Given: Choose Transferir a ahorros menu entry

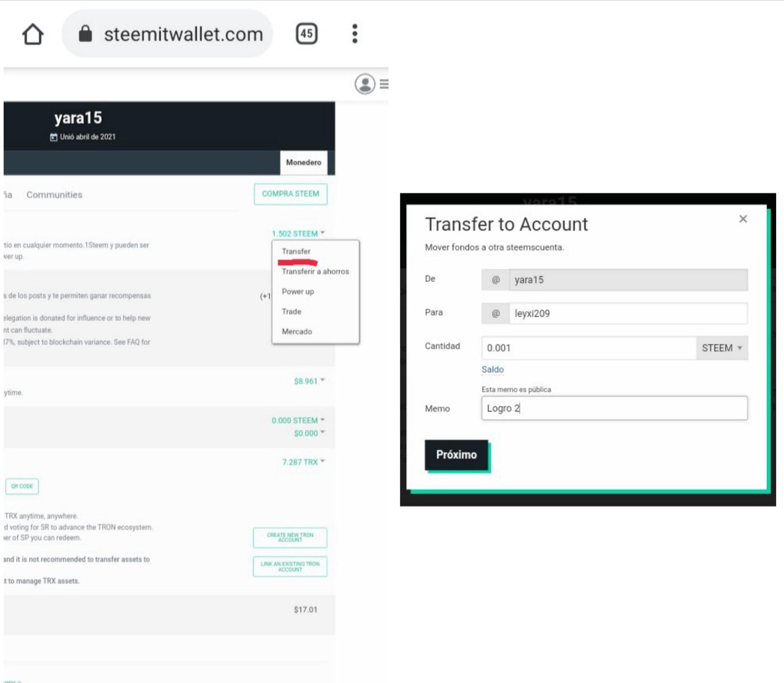Looking at the screenshot, I should (x=315, y=271).
